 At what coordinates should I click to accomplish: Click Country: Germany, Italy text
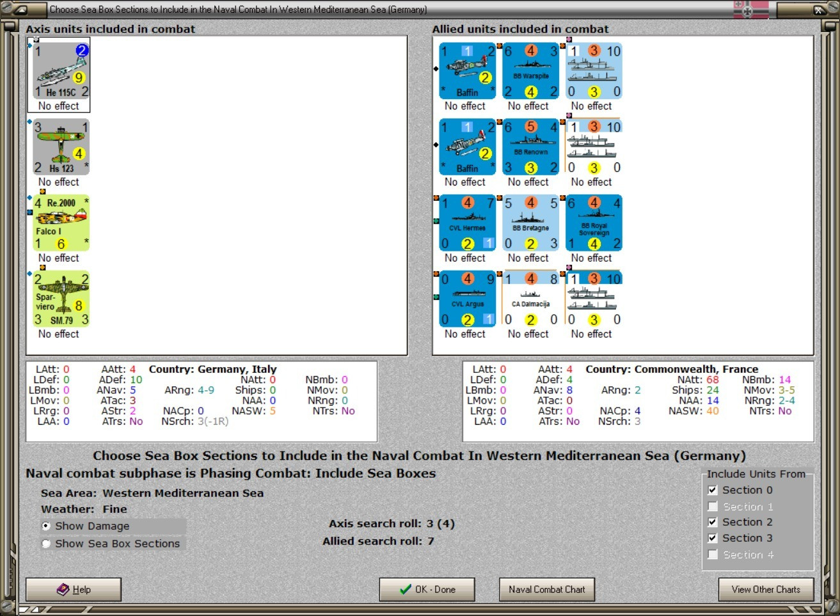coord(213,369)
